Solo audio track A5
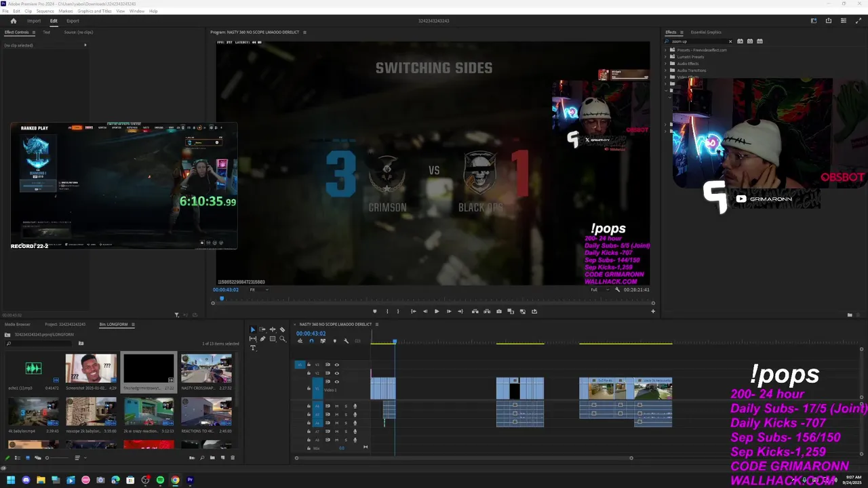 coord(346,415)
